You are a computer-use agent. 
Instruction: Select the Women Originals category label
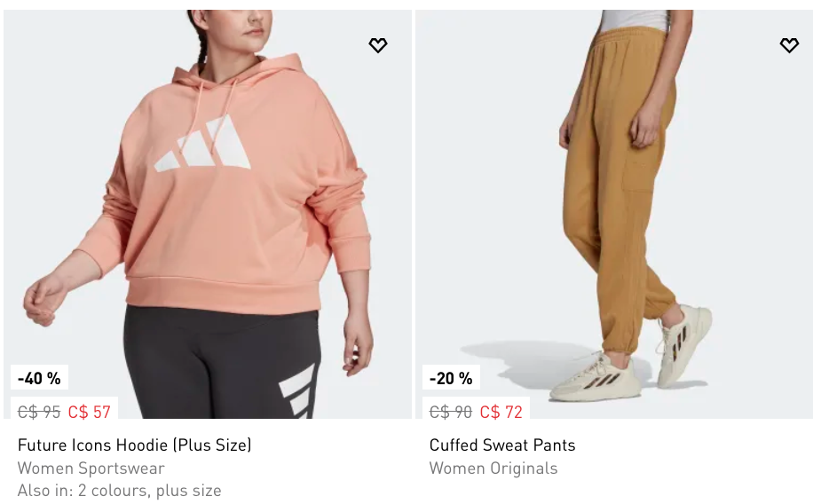pos(493,469)
